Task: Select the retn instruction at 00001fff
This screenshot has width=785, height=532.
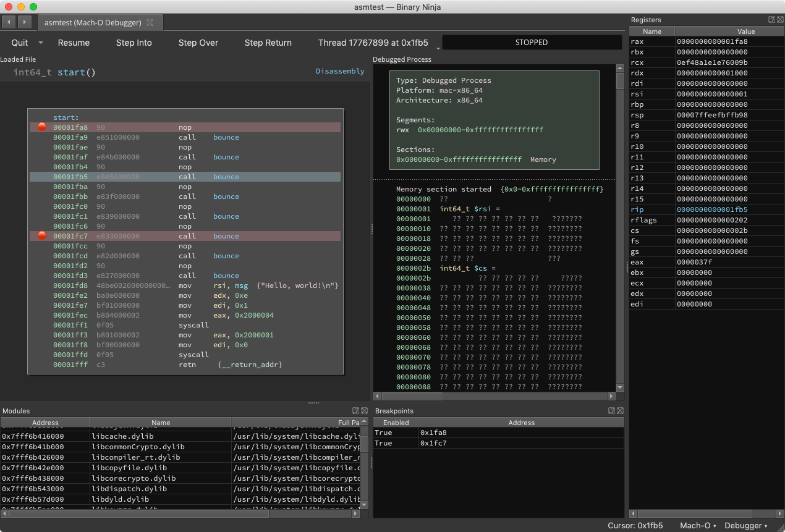Action: click(185, 365)
